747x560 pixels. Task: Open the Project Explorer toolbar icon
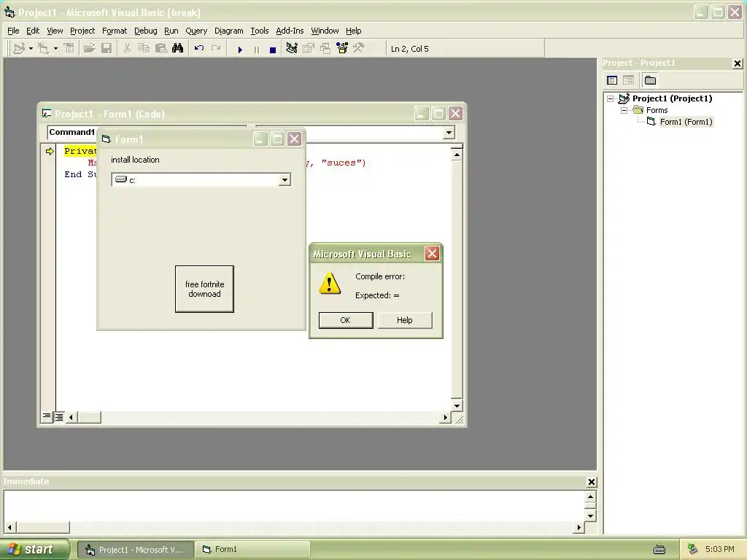(292, 48)
